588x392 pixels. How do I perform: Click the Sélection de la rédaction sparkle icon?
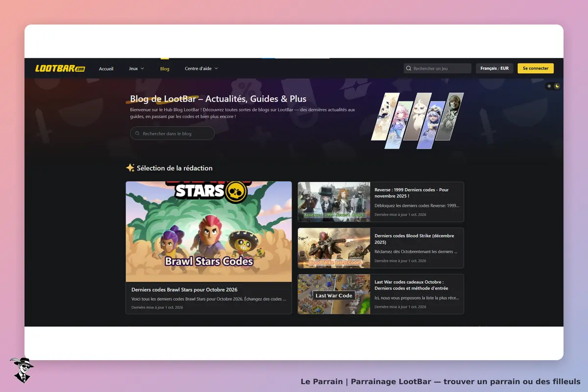pos(130,168)
